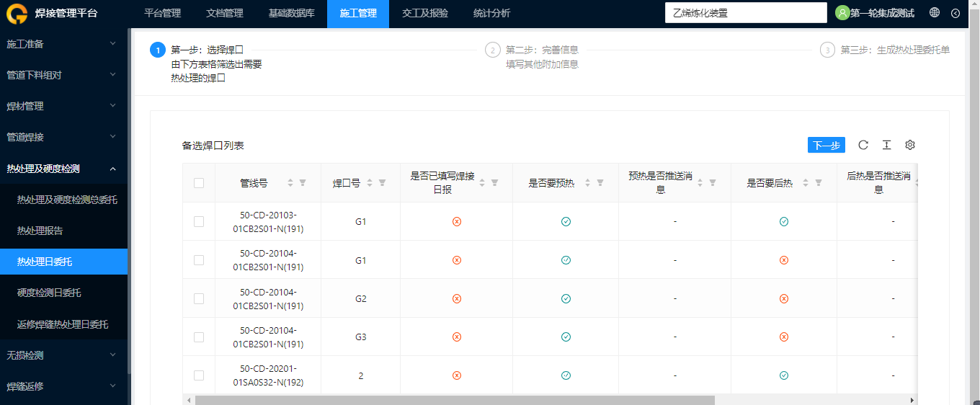The image size is (980, 405).
Task: Expand the 管道焊接 sidebar menu
Action: pos(63,137)
